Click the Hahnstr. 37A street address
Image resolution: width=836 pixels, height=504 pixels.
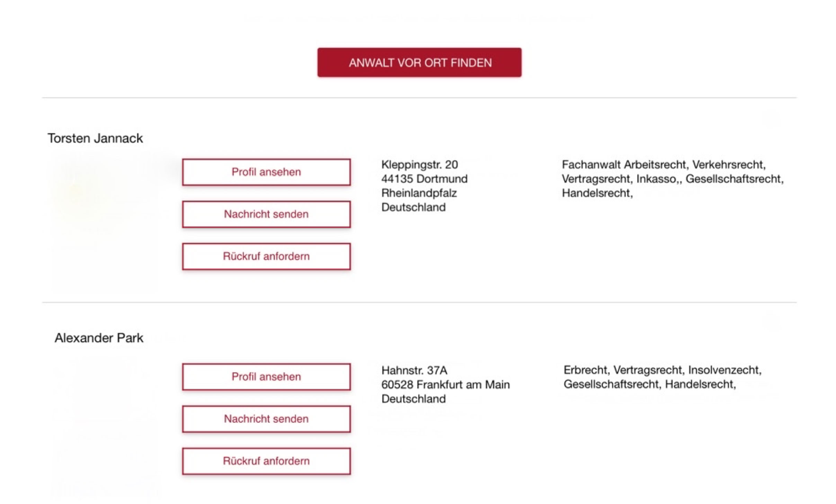tap(414, 370)
